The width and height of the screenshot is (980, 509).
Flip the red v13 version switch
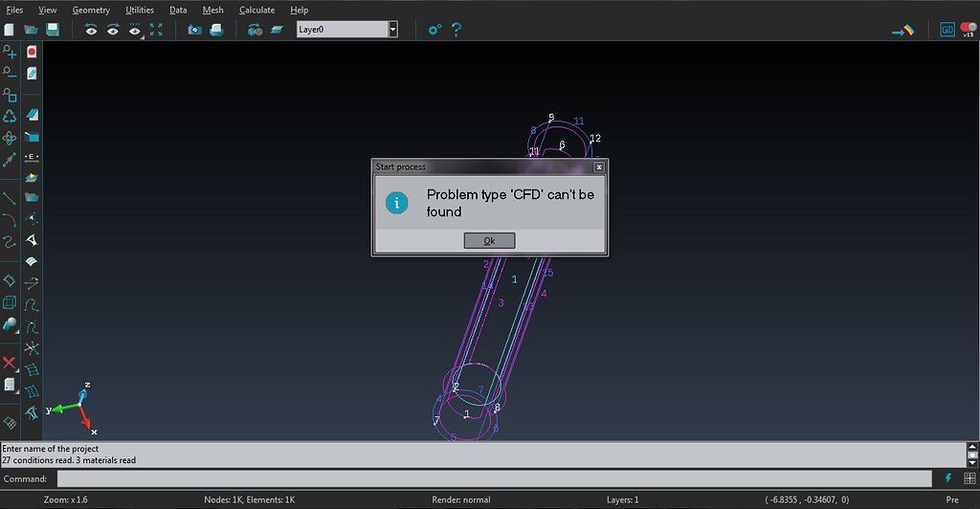(x=969, y=30)
